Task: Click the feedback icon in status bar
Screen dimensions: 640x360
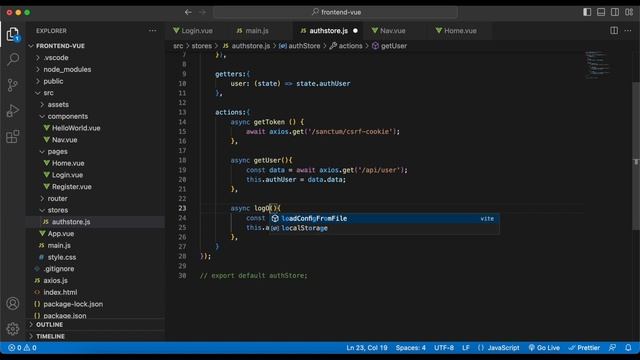Action: point(612,348)
